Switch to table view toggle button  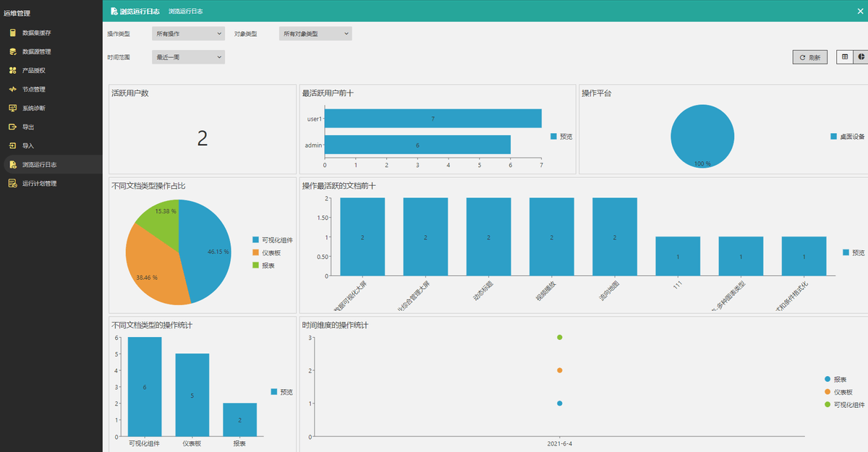pos(844,57)
